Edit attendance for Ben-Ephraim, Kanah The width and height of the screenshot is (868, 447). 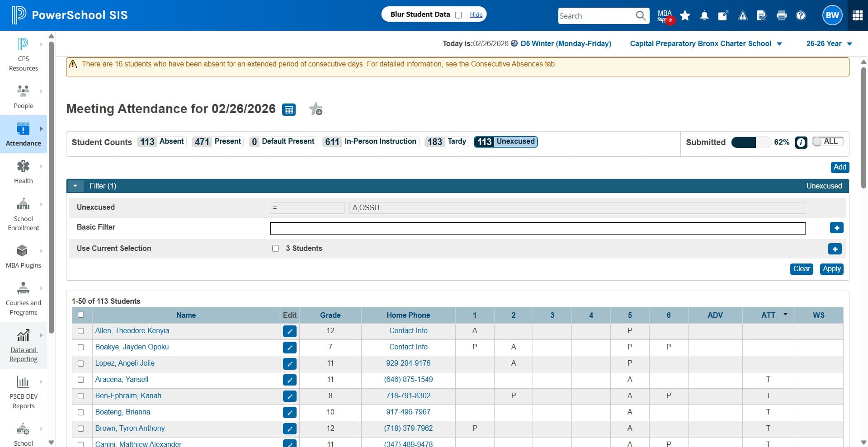pyautogui.click(x=290, y=396)
